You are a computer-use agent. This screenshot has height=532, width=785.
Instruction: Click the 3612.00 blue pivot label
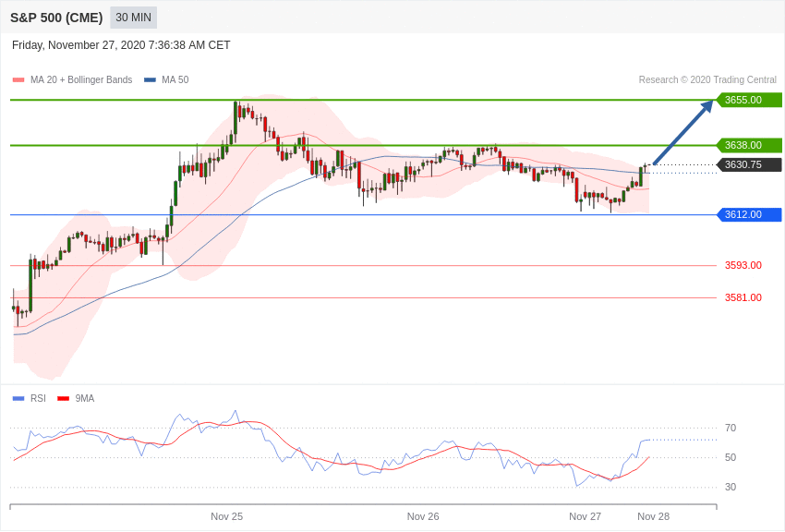coord(748,214)
